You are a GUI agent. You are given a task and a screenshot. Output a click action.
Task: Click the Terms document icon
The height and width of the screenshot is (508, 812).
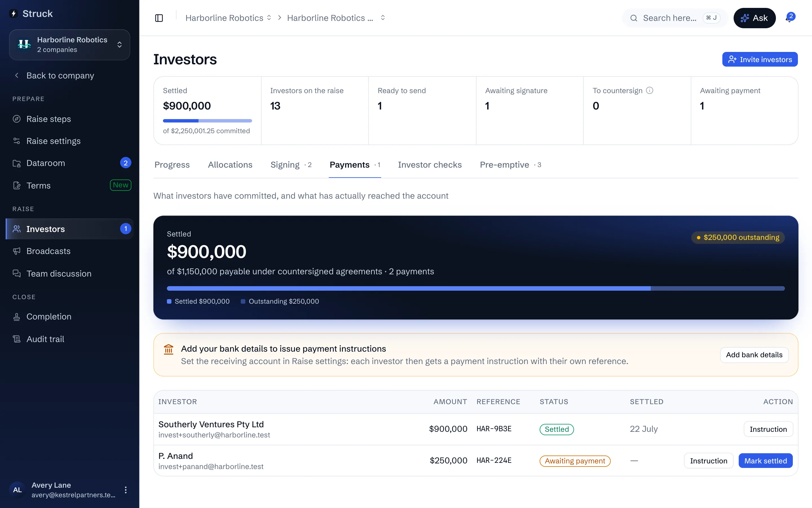pyautogui.click(x=16, y=185)
